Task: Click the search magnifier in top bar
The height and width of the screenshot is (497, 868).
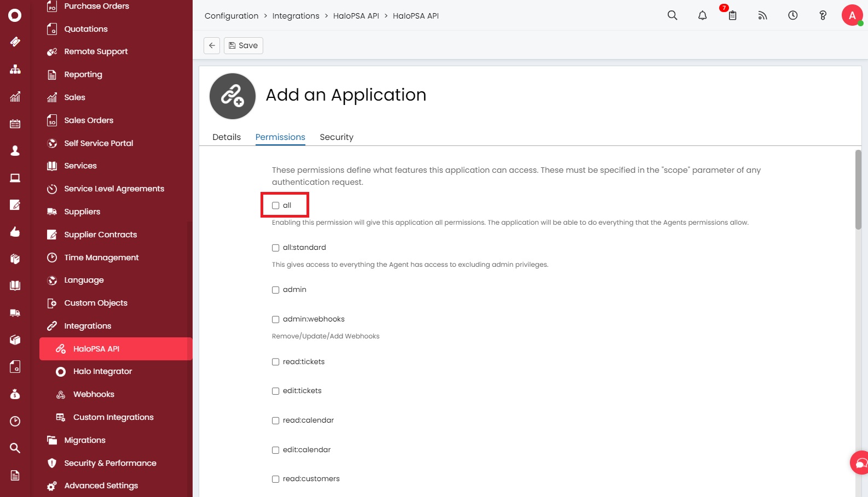Action: (672, 15)
